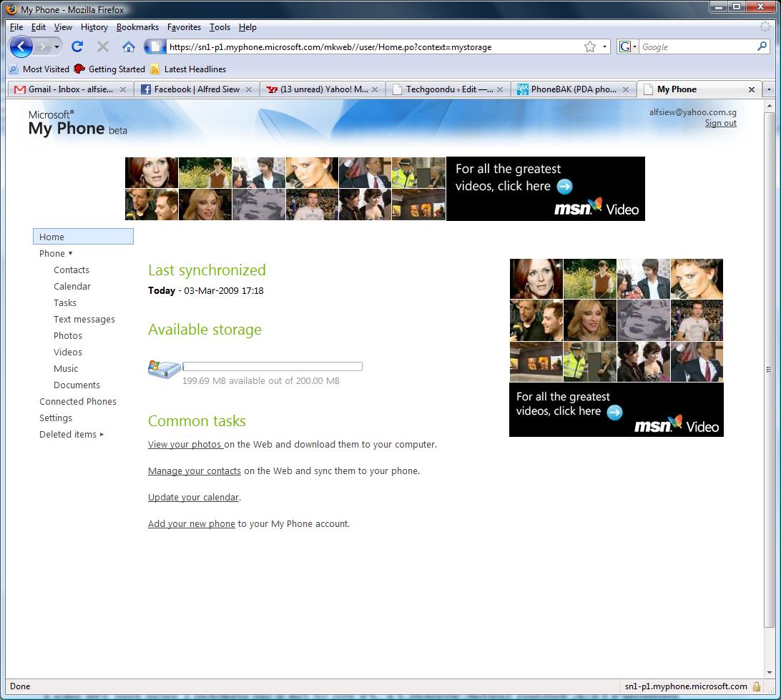Close the Facebook Alfred Siew tab
The height and width of the screenshot is (700, 781).
249,89
